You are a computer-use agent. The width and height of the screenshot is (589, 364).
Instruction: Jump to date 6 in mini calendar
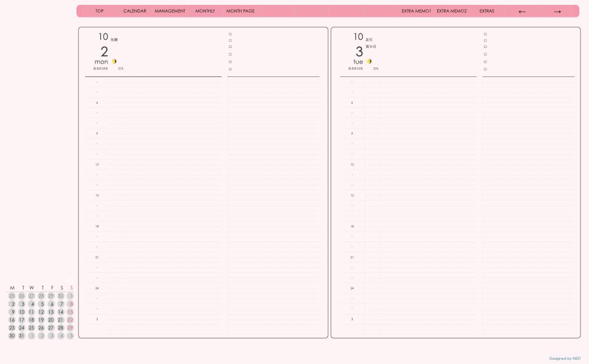(51, 304)
